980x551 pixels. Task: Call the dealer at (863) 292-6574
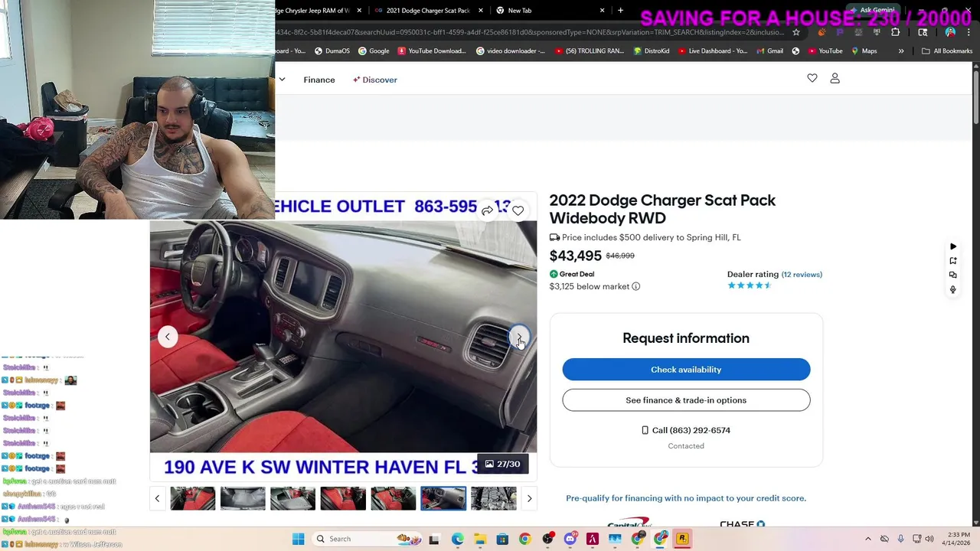[686, 430]
